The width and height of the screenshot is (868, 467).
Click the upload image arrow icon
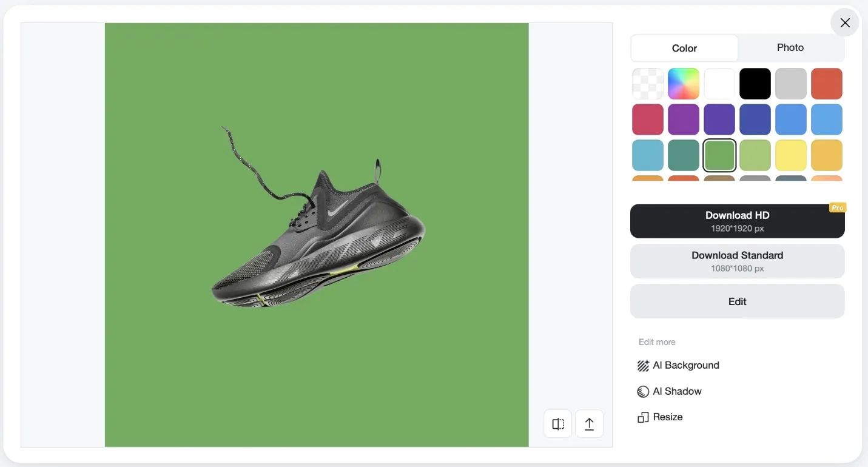(589, 424)
